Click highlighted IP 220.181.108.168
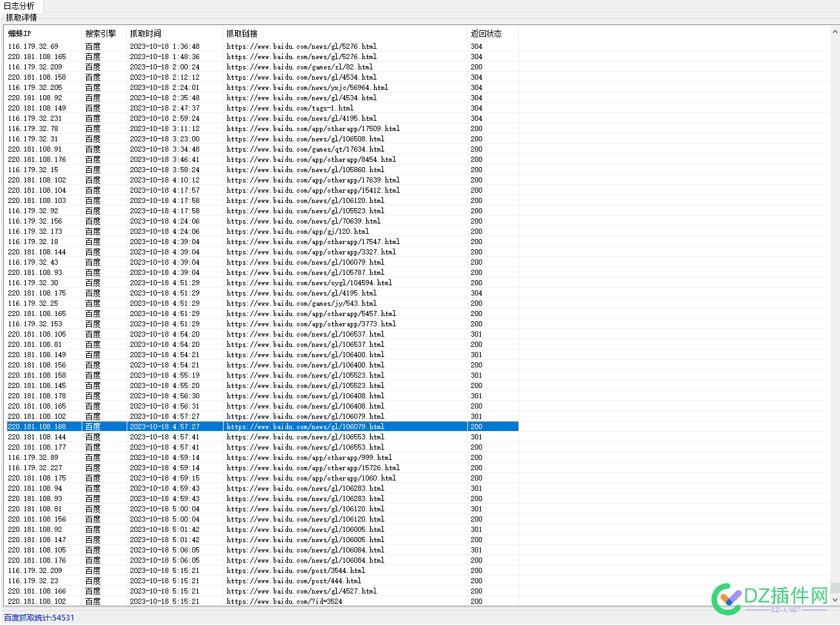The width and height of the screenshot is (840, 625). (x=37, y=427)
